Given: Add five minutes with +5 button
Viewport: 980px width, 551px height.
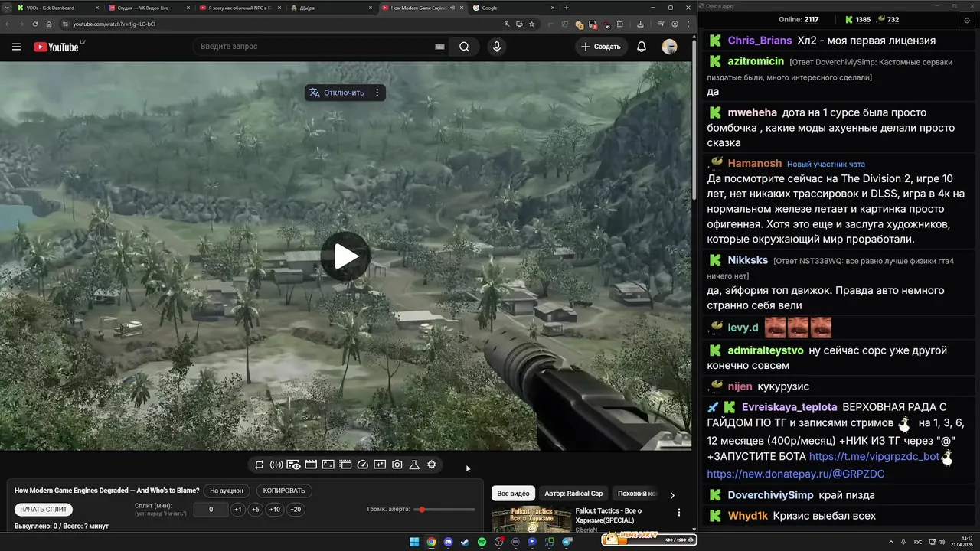Looking at the screenshot, I should pos(256,510).
